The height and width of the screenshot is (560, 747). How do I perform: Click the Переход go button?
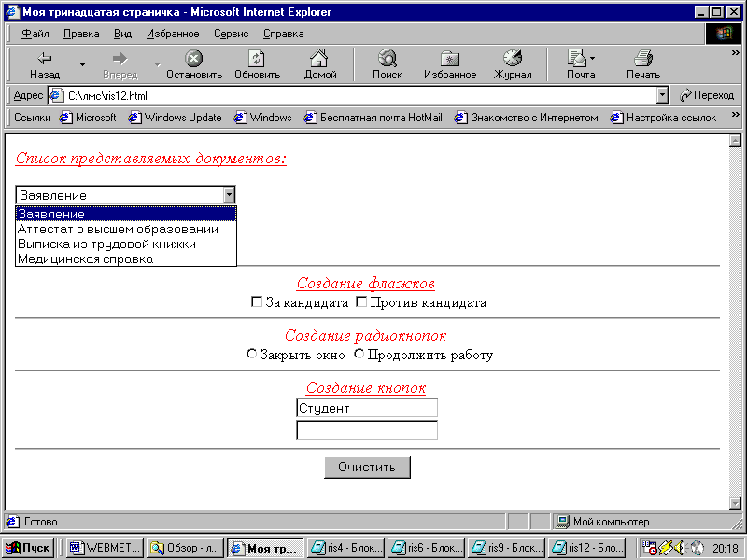(707, 95)
